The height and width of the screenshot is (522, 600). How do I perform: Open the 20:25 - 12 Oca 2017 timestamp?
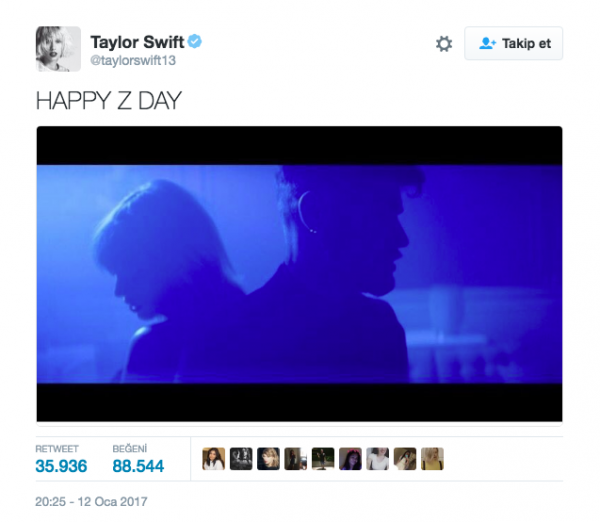[x=91, y=502]
